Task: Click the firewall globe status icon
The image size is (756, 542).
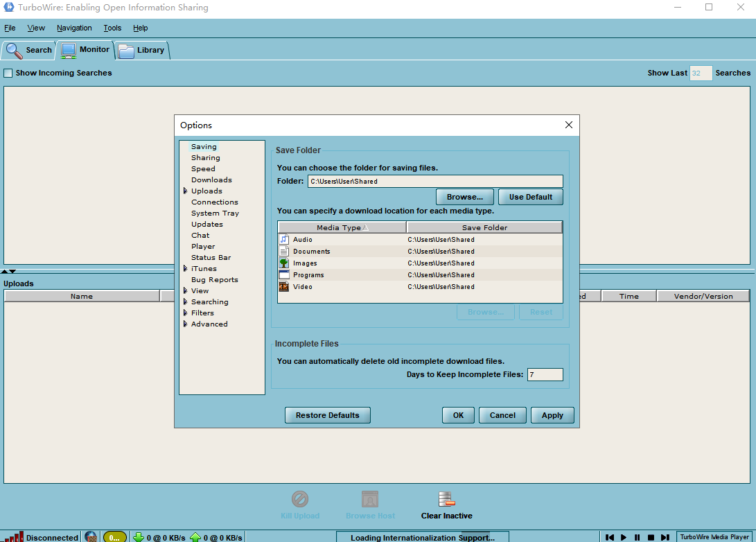Action: 91,537
